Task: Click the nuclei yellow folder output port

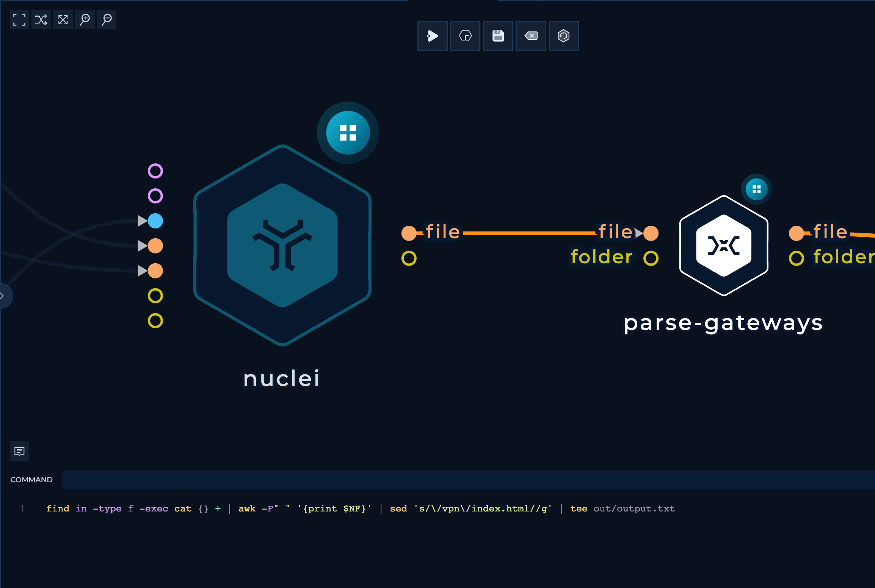Action: tap(409, 258)
